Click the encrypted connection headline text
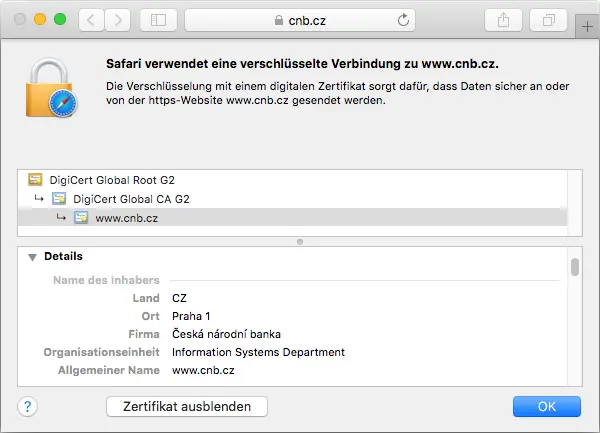Viewport: 600px width, 433px height. 302,63
